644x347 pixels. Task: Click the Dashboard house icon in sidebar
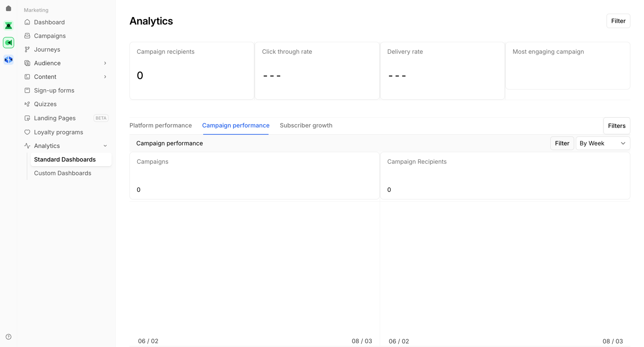click(x=27, y=22)
